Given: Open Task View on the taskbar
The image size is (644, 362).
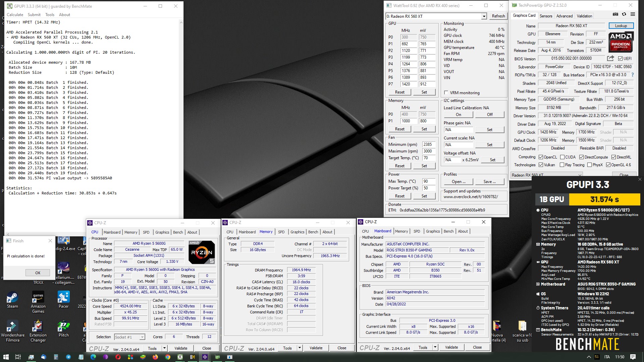Looking at the screenshot, I should click(x=18, y=357).
